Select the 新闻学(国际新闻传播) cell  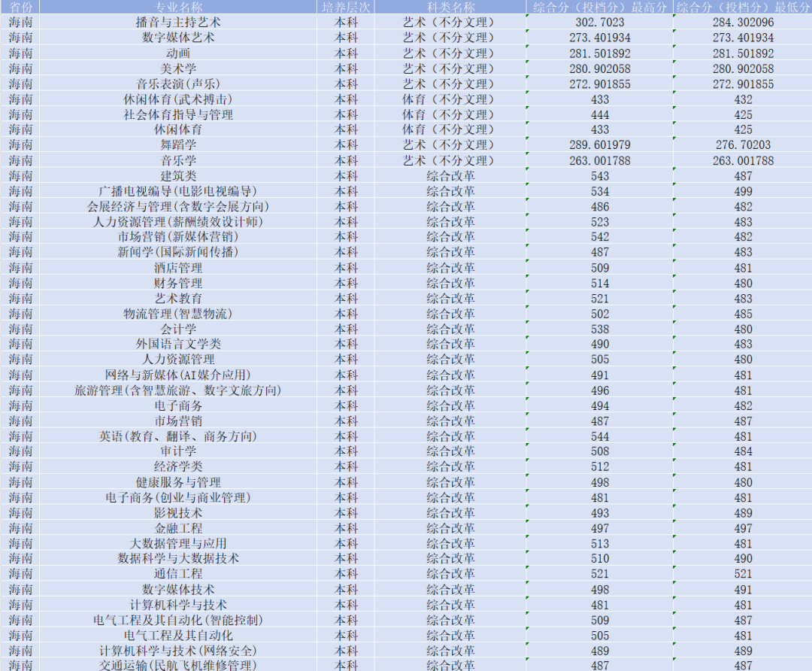178,252
